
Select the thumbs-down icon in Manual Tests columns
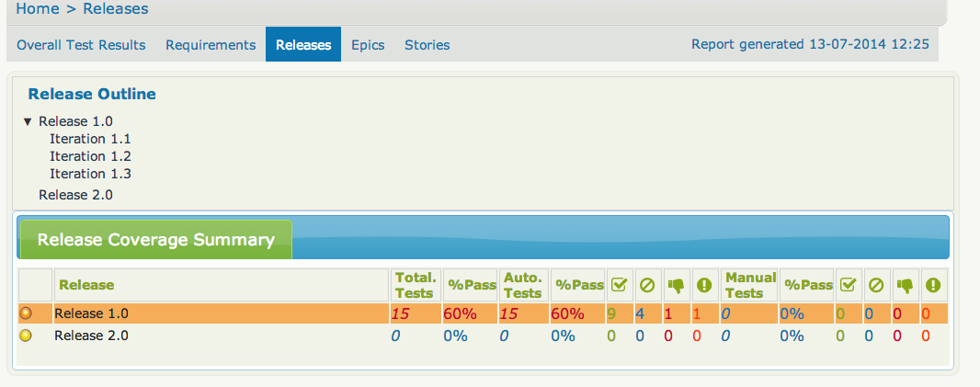[x=905, y=285]
